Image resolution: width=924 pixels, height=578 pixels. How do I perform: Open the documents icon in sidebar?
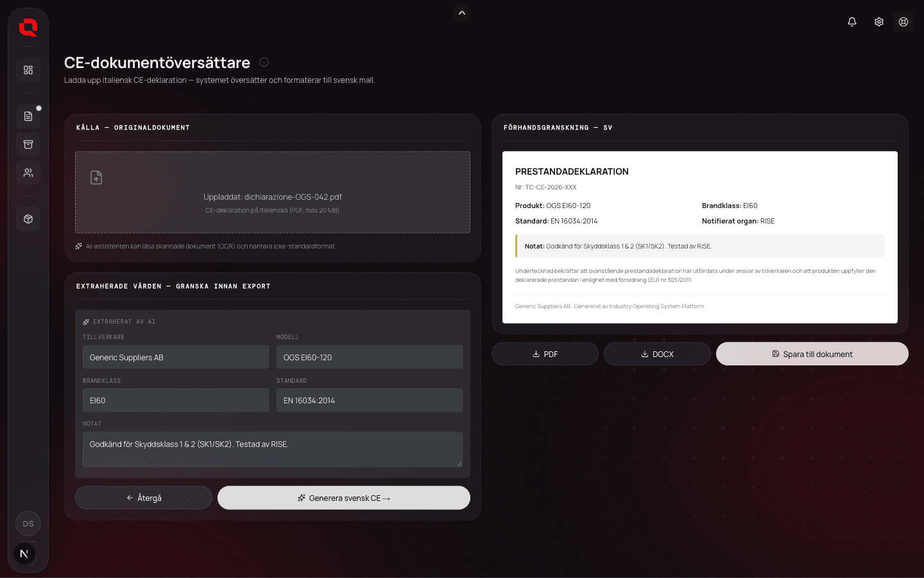pos(28,116)
